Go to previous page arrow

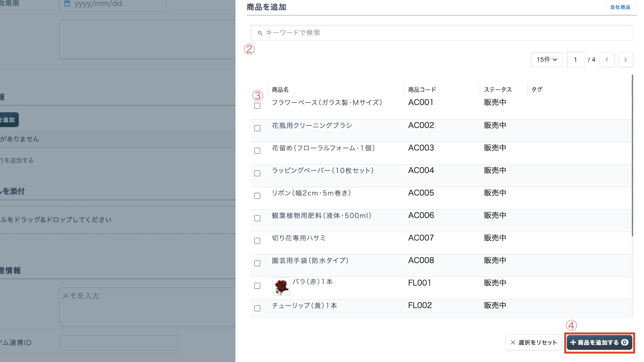(606, 60)
